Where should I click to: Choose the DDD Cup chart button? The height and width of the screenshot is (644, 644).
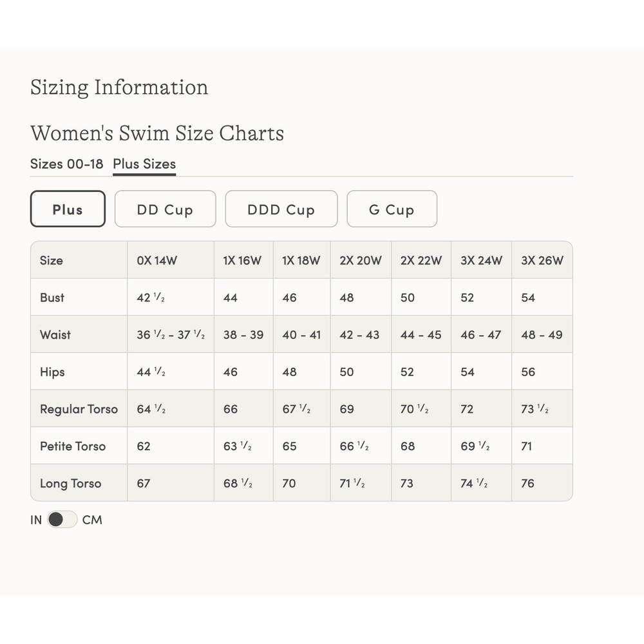(x=281, y=209)
